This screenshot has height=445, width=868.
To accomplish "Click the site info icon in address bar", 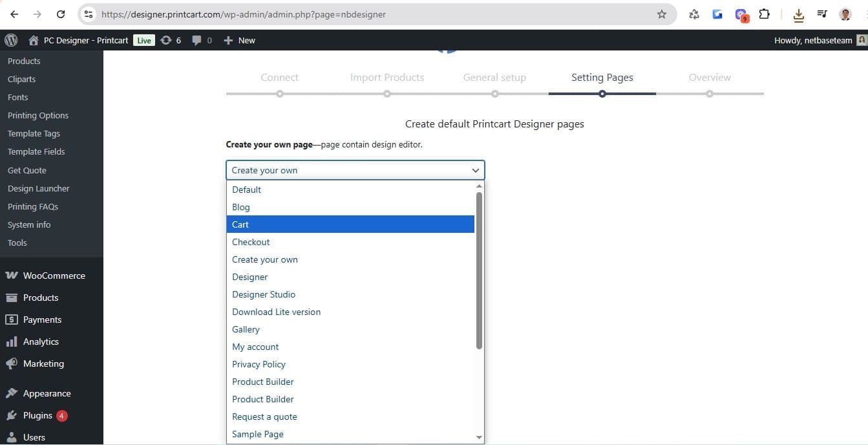I will point(89,14).
